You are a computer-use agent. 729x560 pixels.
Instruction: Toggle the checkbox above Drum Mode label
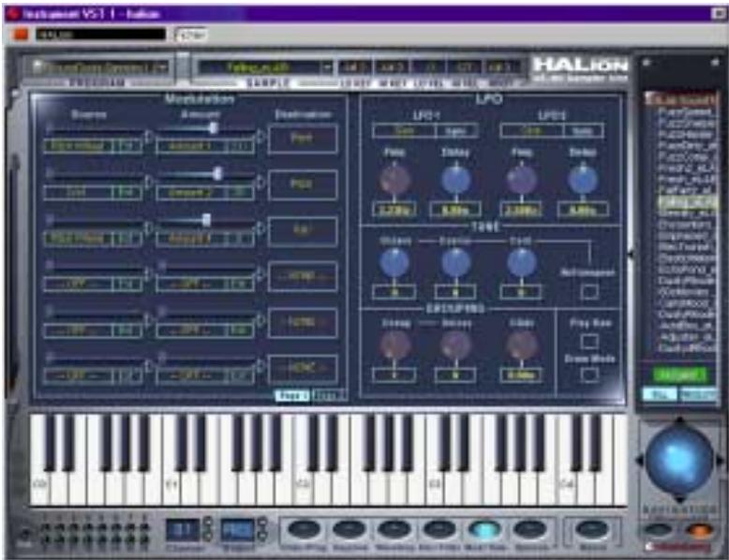[589, 342]
